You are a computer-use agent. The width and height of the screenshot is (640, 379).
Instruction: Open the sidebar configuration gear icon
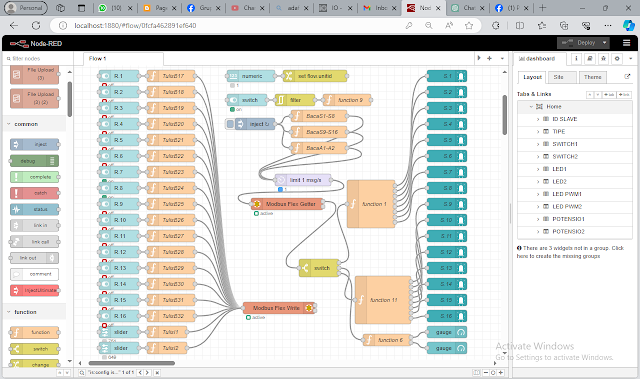coord(617,59)
